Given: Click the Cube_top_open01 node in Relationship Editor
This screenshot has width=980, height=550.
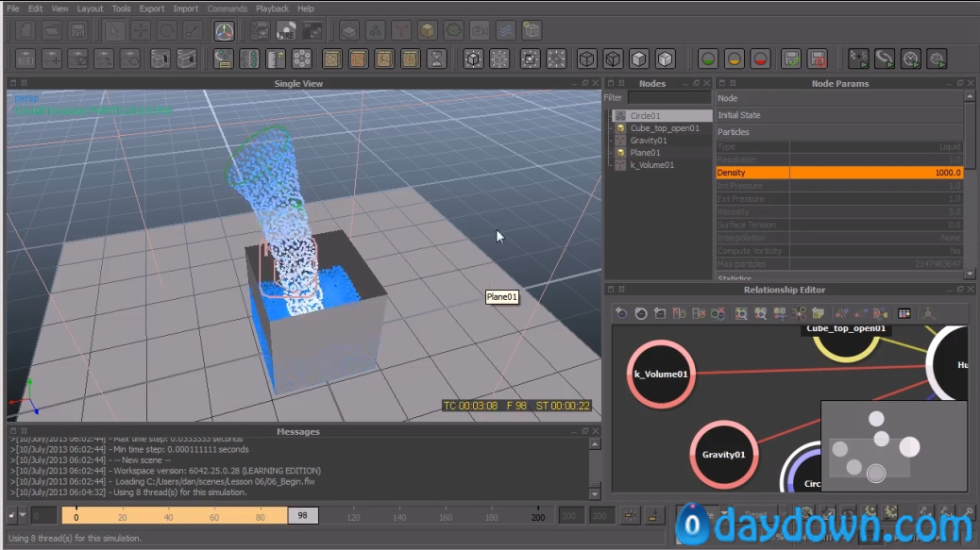Looking at the screenshot, I should (846, 342).
